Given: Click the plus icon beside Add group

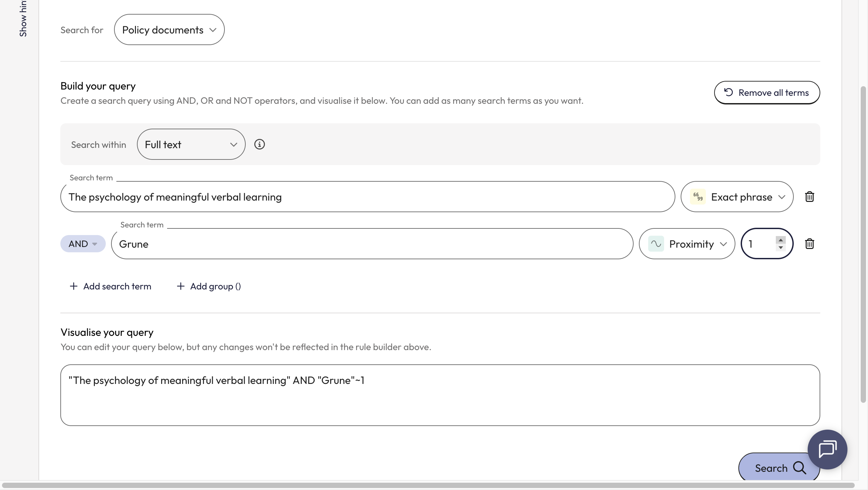Looking at the screenshot, I should point(181,286).
